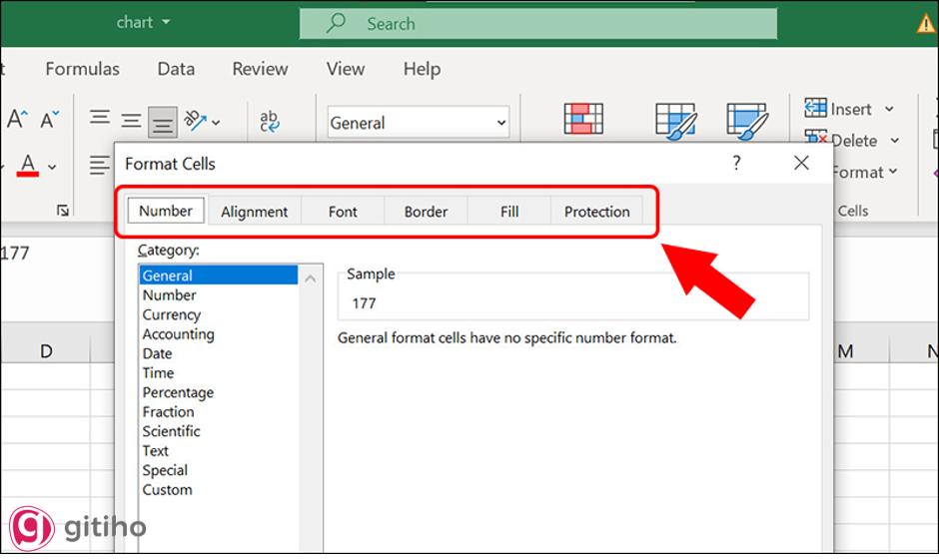The height and width of the screenshot is (560, 939).
Task: Select General in Category list
Action: pyautogui.click(x=219, y=276)
